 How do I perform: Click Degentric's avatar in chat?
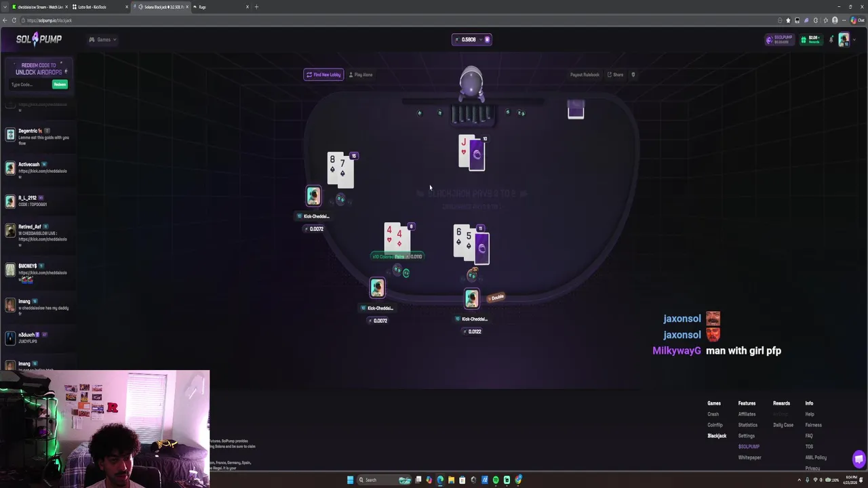10,134
